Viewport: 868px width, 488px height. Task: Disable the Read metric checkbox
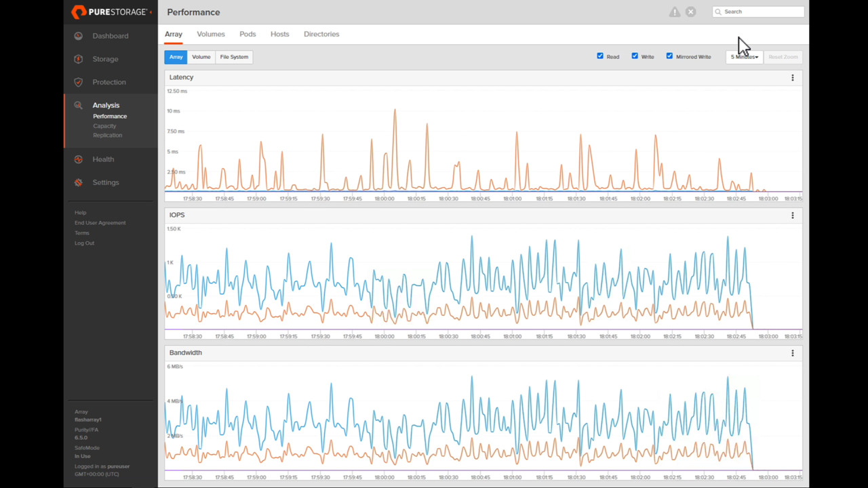pos(600,56)
